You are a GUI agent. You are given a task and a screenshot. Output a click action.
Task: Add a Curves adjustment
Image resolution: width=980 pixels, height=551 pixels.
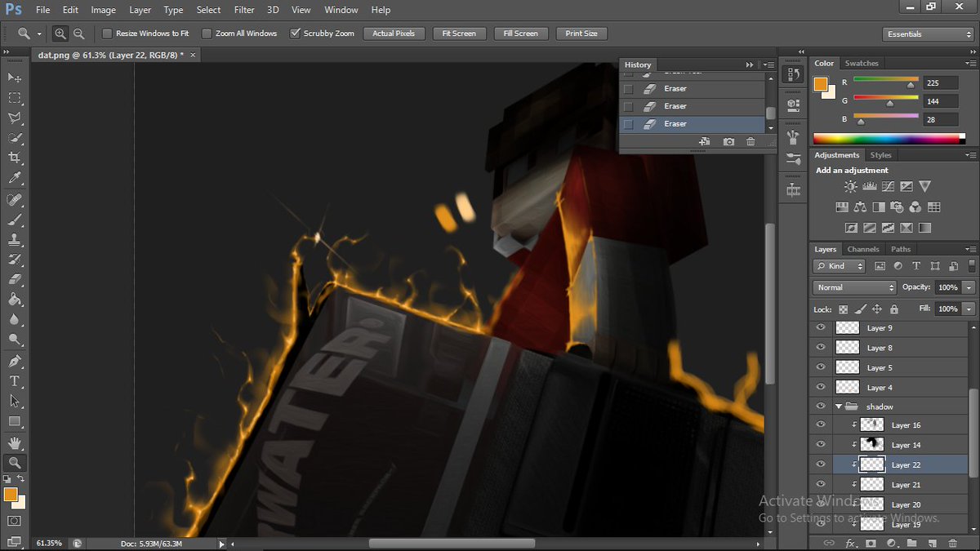[x=887, y=186]
